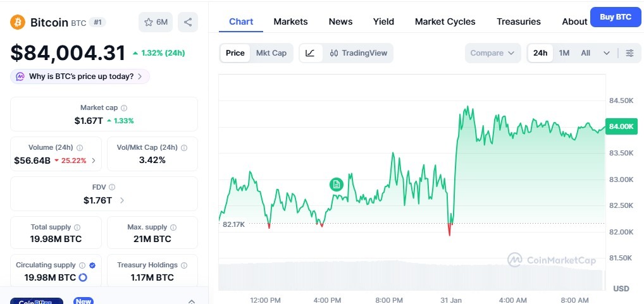The width and height of the screenshot is (644, 304).
Task: Open the Treasuries tab
Action: click(519, 21)
